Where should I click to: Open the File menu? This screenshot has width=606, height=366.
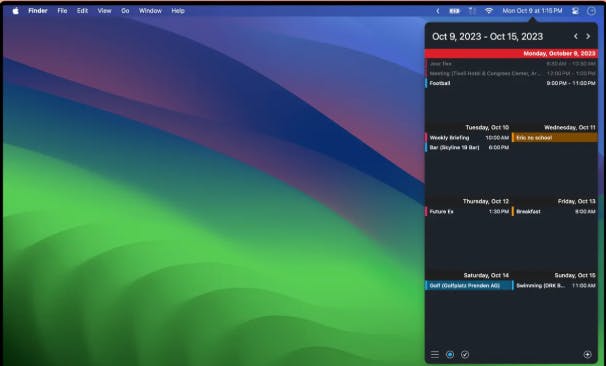62,11
